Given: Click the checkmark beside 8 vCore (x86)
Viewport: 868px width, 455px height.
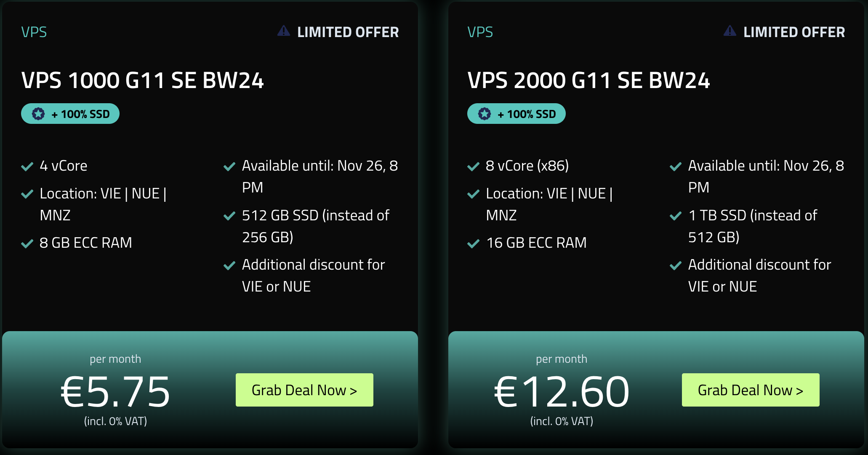Looking at the screenshot, I should coord(474,167).
